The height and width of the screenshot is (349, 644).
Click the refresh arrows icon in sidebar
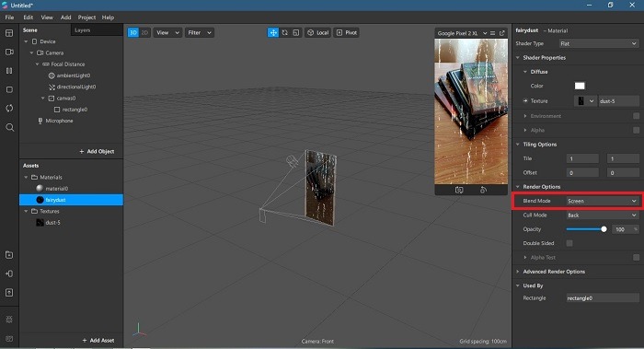click(x=9, y=108)
